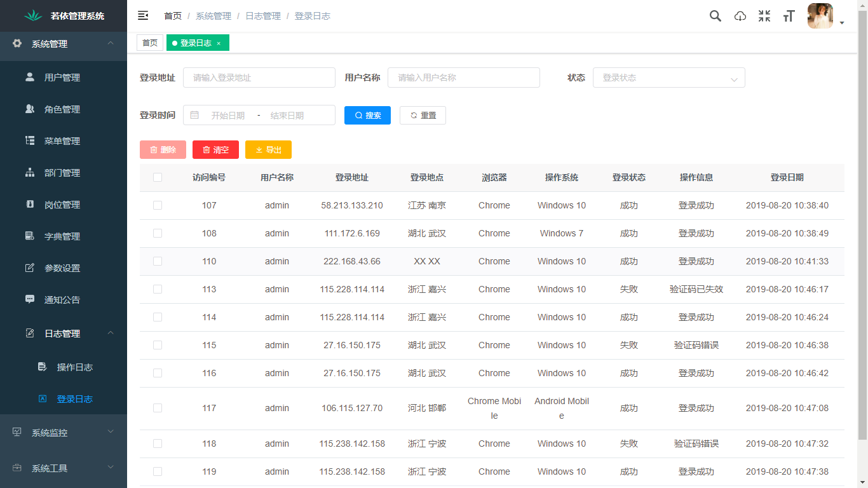Open 角色管理 in the sidebar
868x488 pixels.
64,109
